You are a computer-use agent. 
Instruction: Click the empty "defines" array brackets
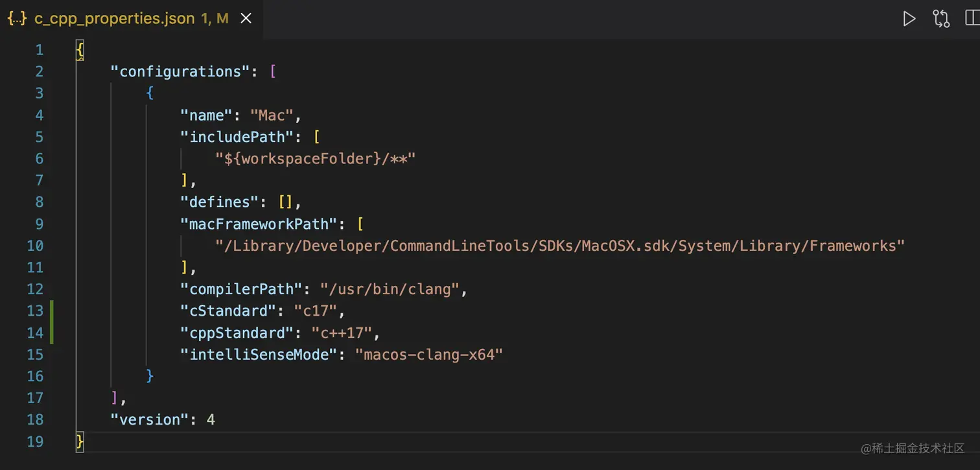(285, 202)
